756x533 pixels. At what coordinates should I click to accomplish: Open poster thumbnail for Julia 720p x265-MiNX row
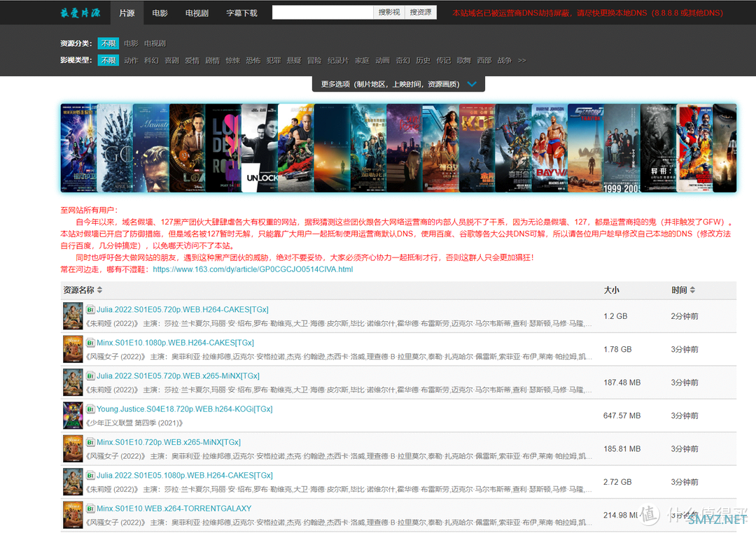point(73,383)
